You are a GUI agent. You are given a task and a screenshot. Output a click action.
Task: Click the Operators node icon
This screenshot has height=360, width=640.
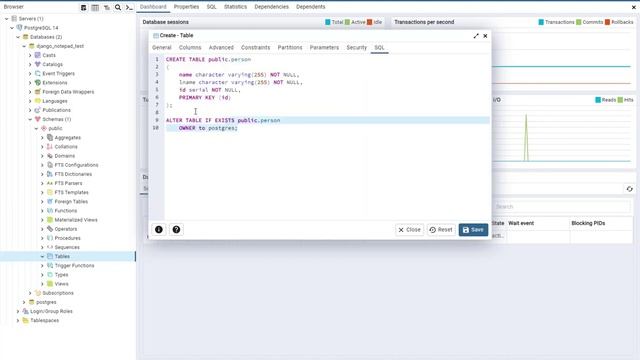50,229
